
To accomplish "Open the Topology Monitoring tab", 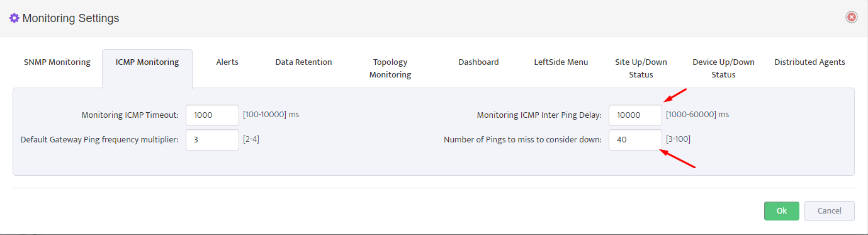I will [x=390, y=68].
